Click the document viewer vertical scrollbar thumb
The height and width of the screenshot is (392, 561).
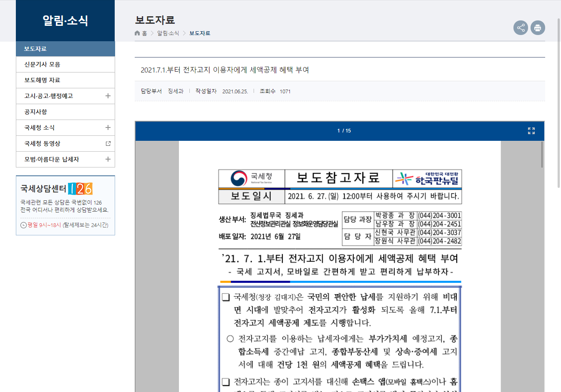coord(542,155)
